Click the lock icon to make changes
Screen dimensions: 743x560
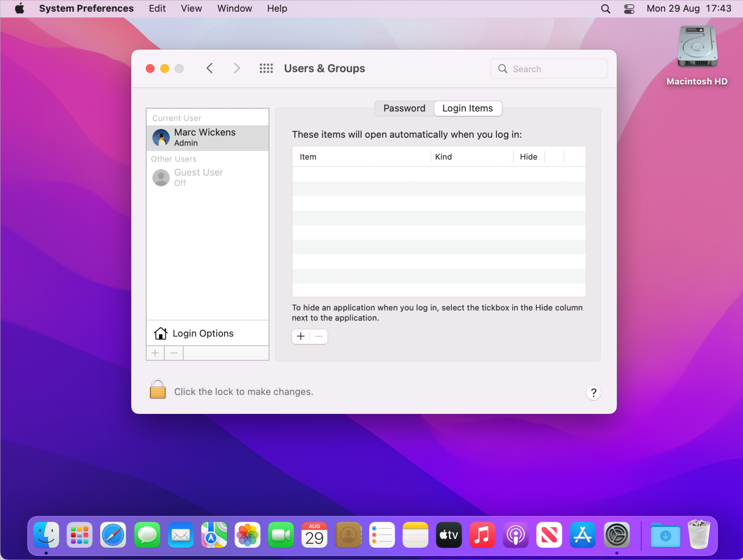point(158,389)
